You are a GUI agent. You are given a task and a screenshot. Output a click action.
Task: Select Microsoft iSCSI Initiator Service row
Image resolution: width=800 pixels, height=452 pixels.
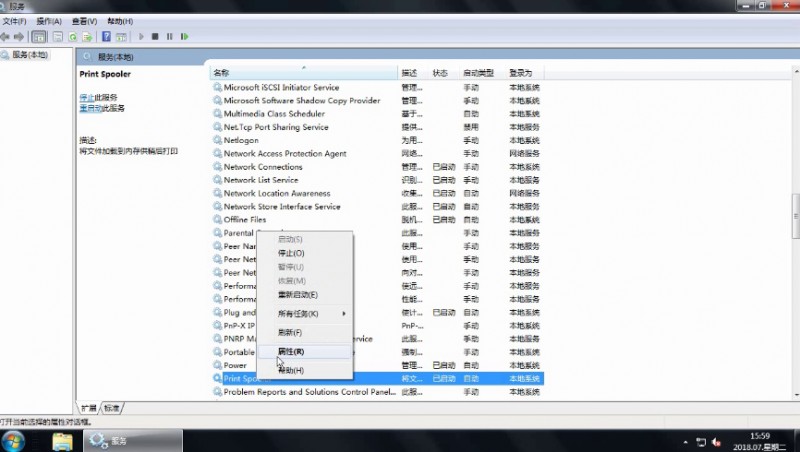point(377,87)
